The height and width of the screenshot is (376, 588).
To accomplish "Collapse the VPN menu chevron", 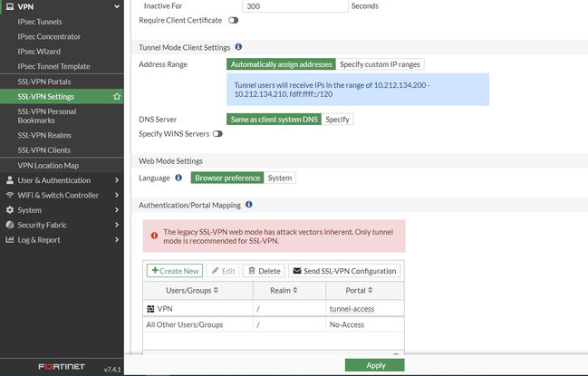I will [117, 6].
